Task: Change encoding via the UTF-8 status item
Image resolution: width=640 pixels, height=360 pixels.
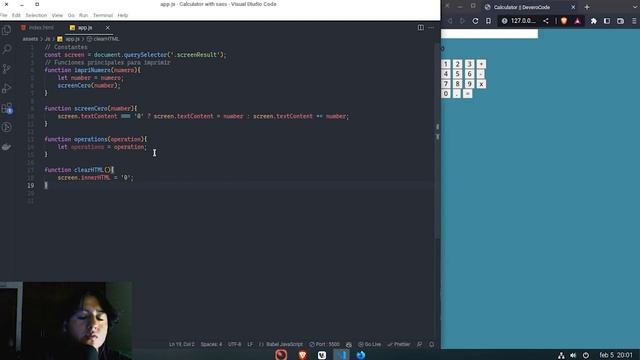Action: pyautogui.click(x=235, y=344)
